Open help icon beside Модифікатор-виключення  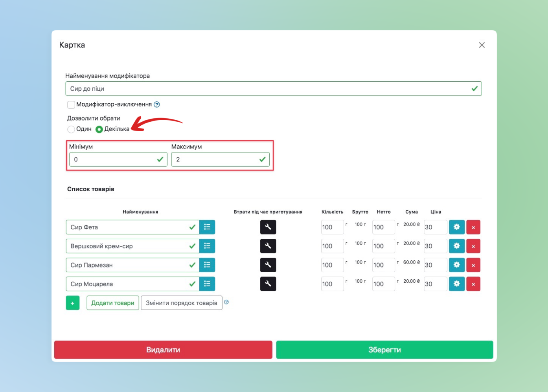(157, 104)
